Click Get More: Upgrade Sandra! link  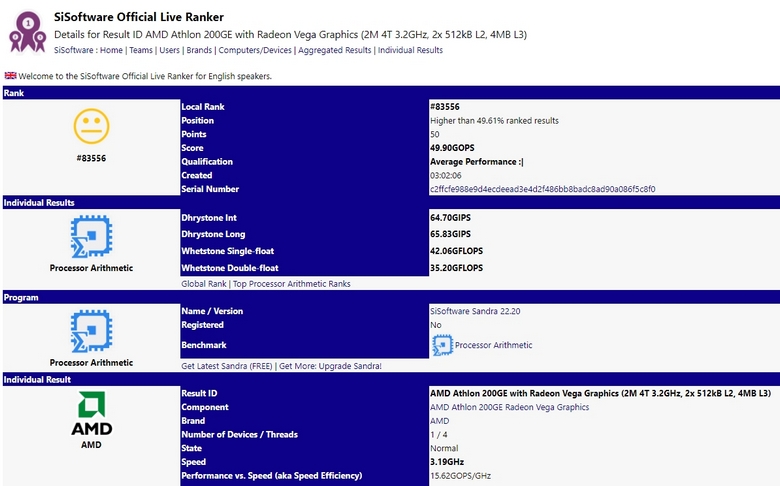[330, 366]
